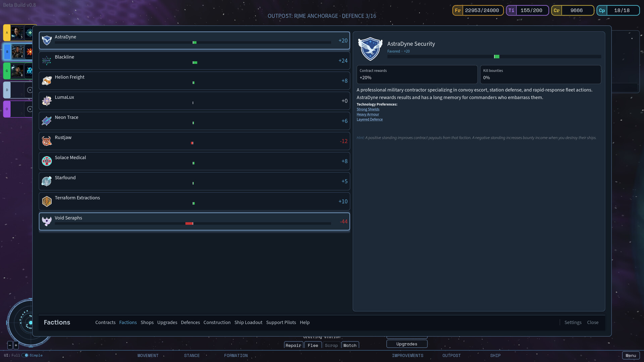644x362 pixels.
Task: Open the Heavy Armour technology link
Action: (368, 114)
